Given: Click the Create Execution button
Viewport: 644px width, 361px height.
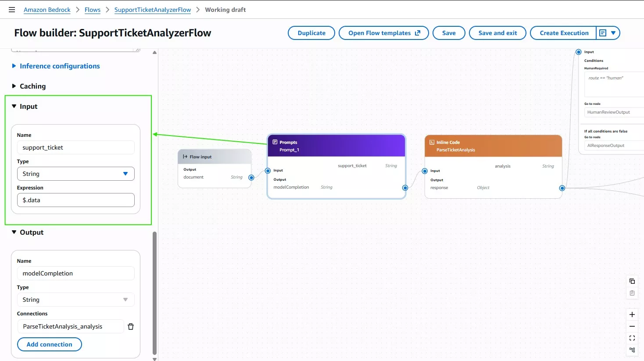Looking at the screenshot, I should click(x=564, y=33).
